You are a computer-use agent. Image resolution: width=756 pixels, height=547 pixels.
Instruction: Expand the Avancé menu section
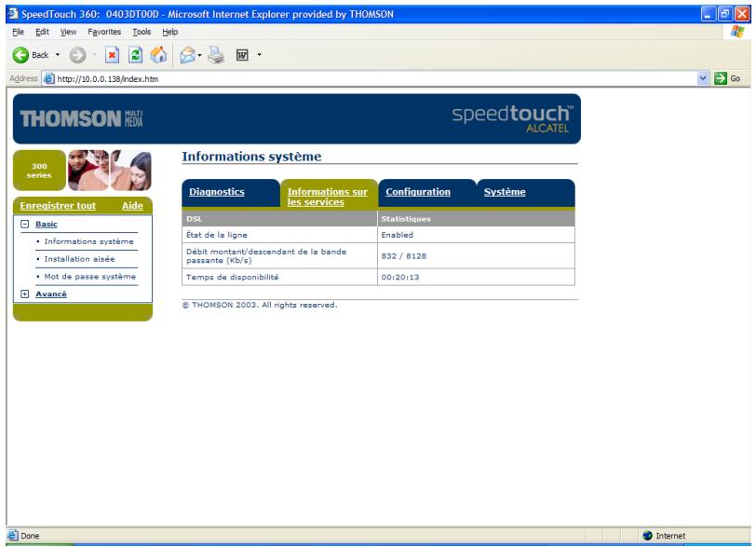pos(25,294)
